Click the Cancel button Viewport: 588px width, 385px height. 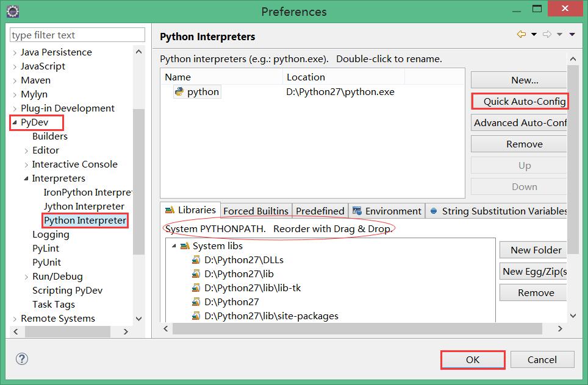[542, 359]
